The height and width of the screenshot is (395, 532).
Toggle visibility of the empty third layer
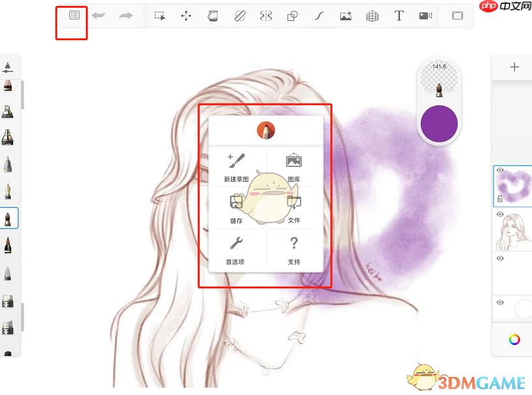(x=500, y=259)
